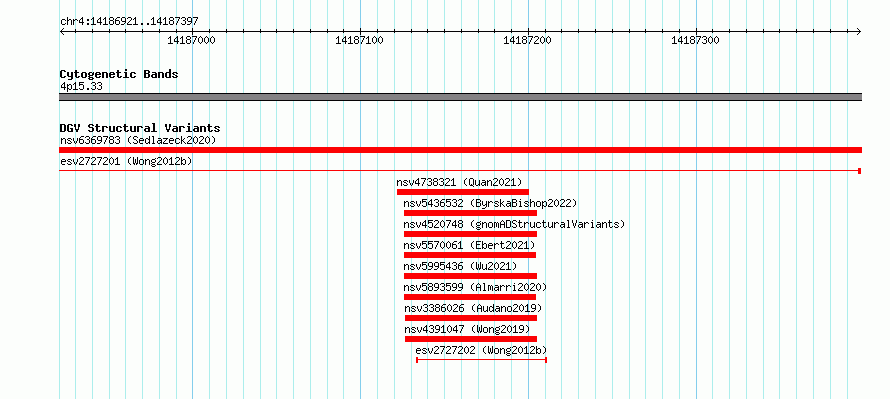Click the nsv6369783 (Sedlazeck2020) label
The image size is (890, 399).
(138, 140)
